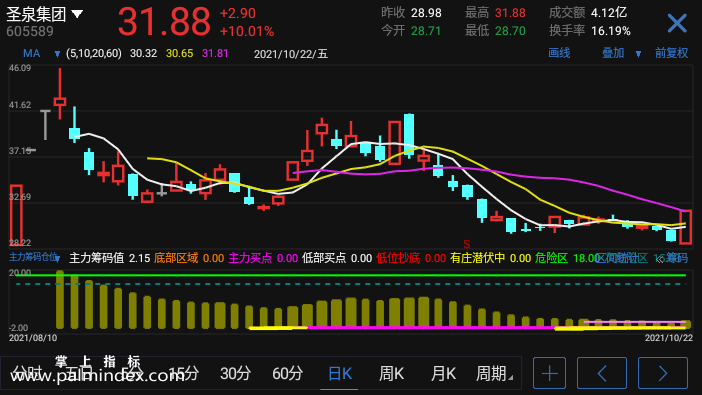Click the 最低 28.70 value

(x=510, y=31)
